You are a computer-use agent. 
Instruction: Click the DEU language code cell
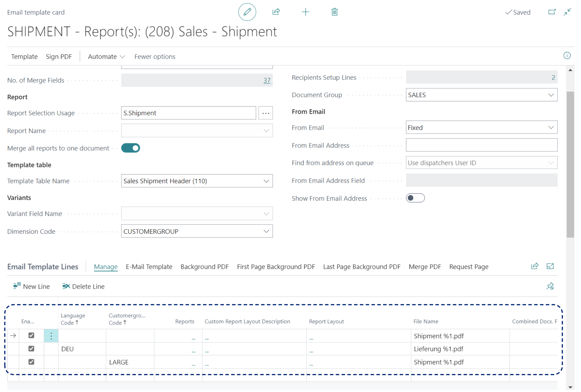pyautogui.click(x=82, y=349)
